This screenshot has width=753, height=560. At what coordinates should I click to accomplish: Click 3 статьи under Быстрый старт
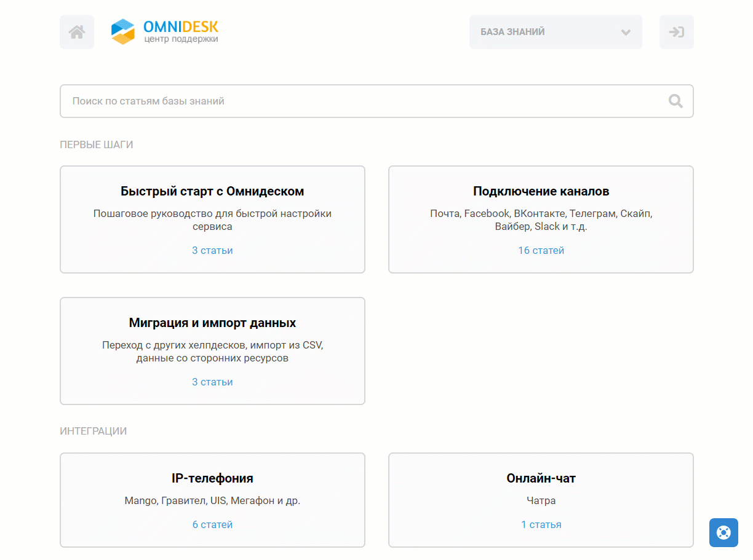tap(212, 250)
